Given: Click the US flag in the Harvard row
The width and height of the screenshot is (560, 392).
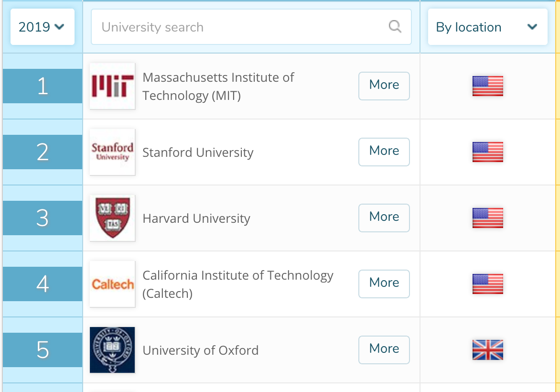Looking at the screenshot, I should click(x=487, y=218).
